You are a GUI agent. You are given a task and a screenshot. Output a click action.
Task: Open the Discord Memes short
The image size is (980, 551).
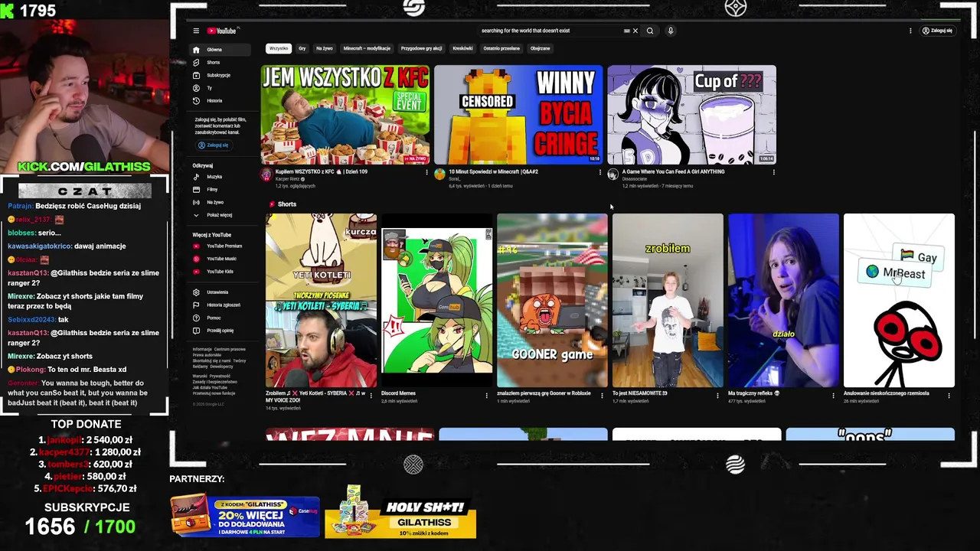pos(436,300)
